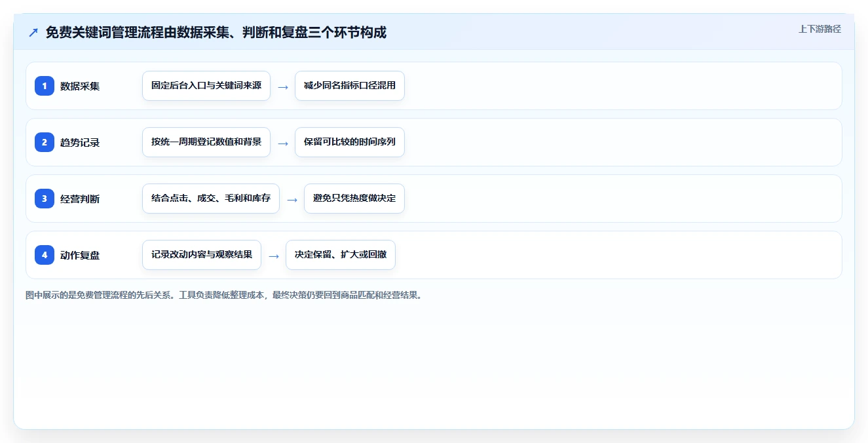
Task: Select the step 3 number badge
Action: click(45, 199)
